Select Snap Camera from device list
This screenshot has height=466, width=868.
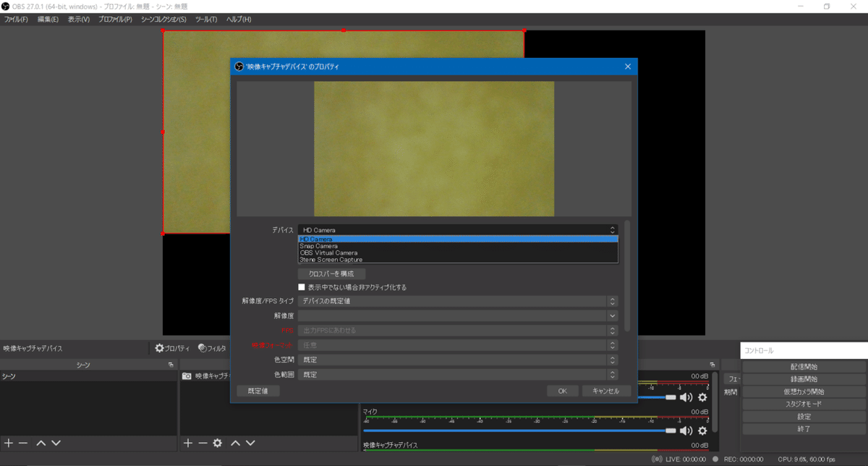tap(458, 246)
